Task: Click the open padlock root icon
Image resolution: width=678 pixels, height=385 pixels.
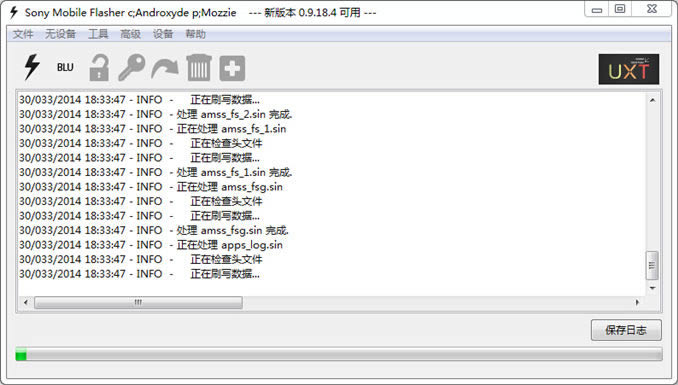Action: [x=99, y=67]
